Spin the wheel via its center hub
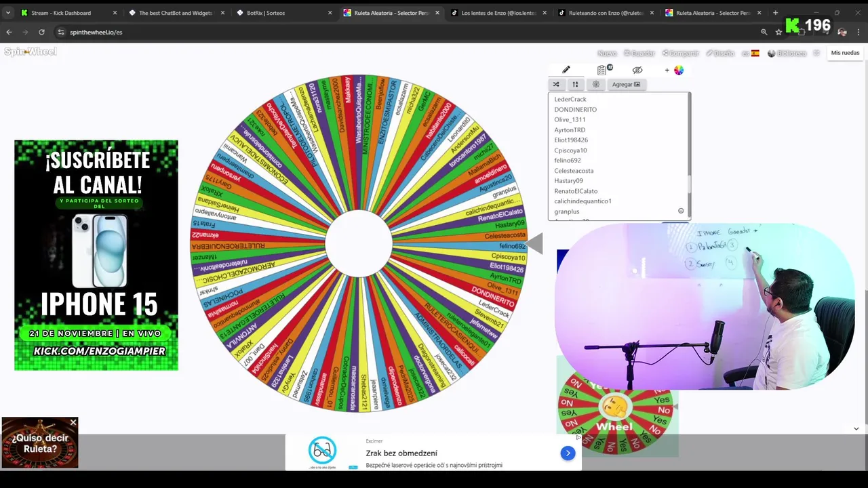Screen dimensions: 868x488 359,244
